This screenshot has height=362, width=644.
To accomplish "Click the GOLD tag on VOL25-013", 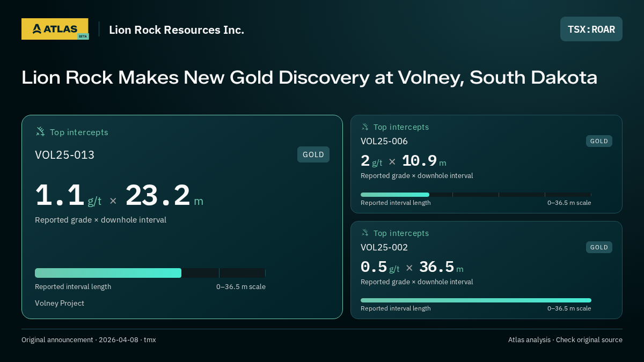I will click(313, 154).
